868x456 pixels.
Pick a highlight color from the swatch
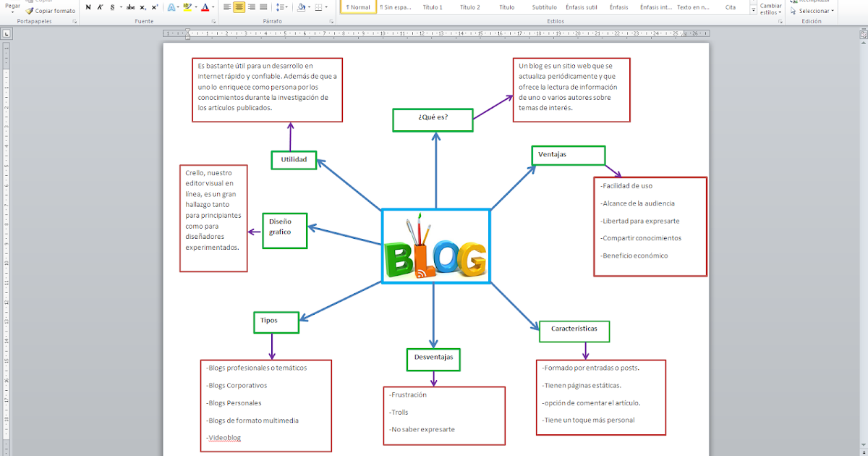(x=188, y=7)
